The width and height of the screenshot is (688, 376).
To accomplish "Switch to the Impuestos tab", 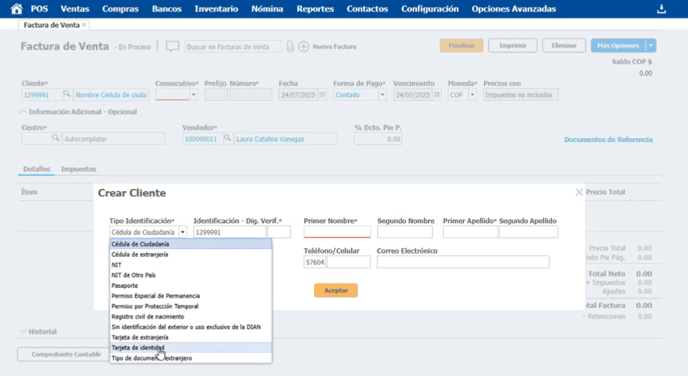I will (79, 169).
